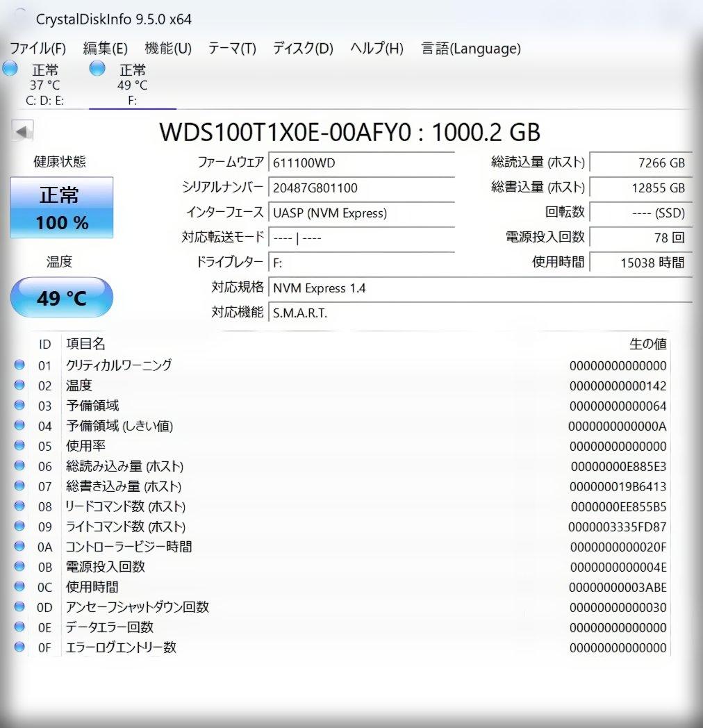Select the コントローラービジー時間 attribute name
Viewport: 703px width, 728px height.
point(129,547)
